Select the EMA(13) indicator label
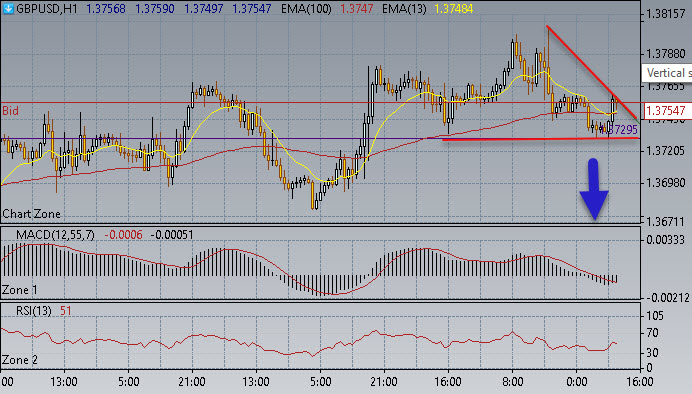692x394 pixels. 404,9
